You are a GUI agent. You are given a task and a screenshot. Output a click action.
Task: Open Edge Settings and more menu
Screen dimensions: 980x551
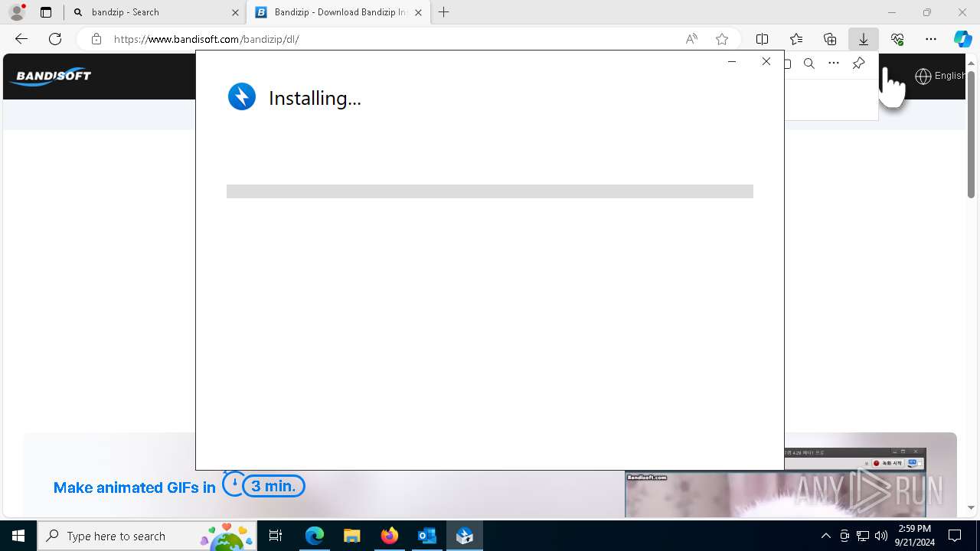931,39
